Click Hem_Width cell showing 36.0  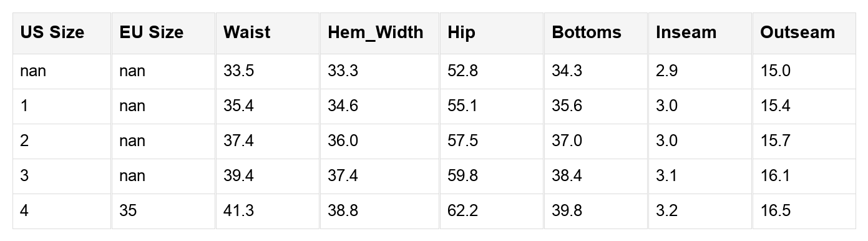(380, 141)
